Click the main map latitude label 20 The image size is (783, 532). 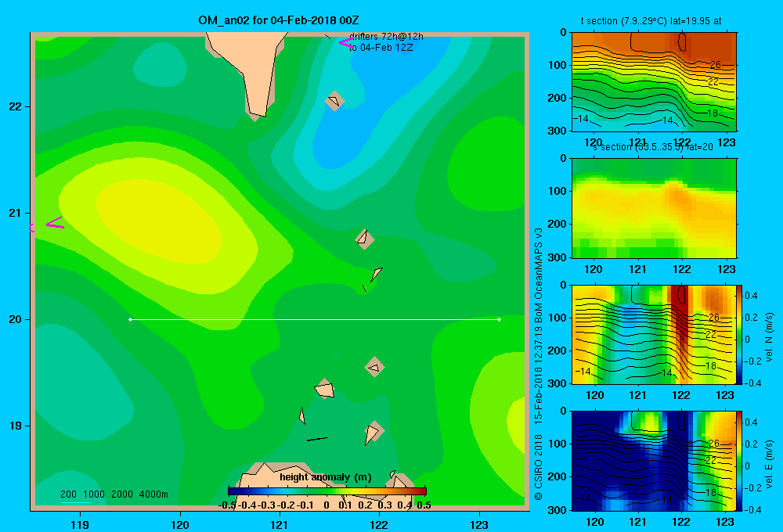pyautogui.click(x=15, y=319)
